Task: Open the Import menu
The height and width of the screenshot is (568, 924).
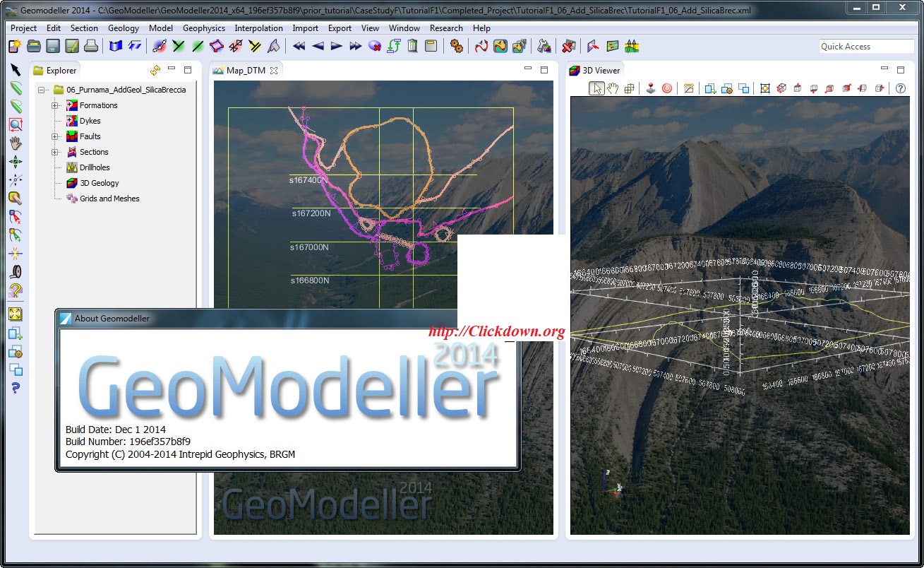Action: point(306,28)
